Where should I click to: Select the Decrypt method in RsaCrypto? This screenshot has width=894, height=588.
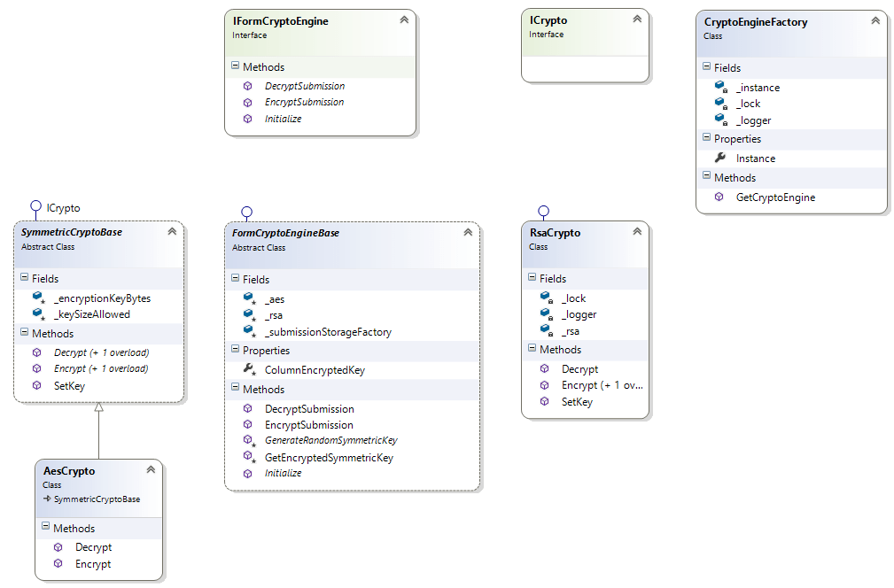pos(580,368)
